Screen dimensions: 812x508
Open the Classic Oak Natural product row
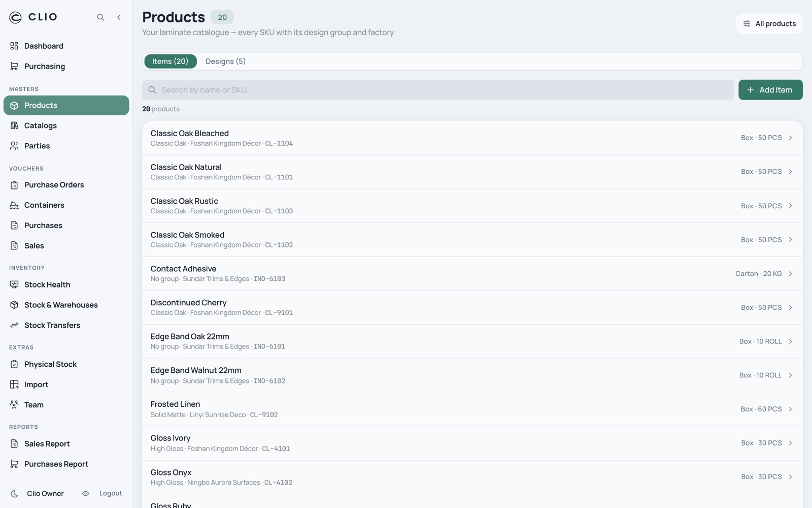pos(472,172)
